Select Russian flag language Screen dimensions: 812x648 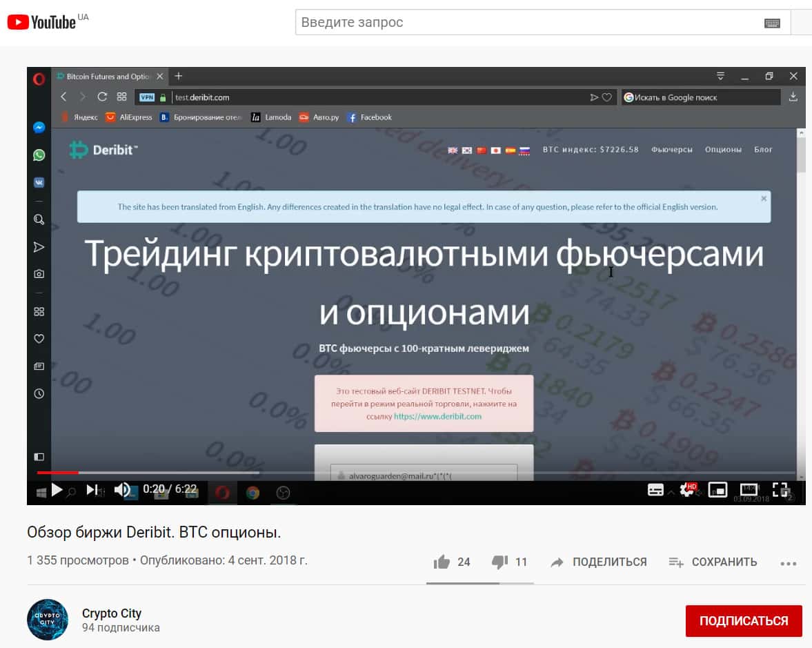tap(524, 150)
